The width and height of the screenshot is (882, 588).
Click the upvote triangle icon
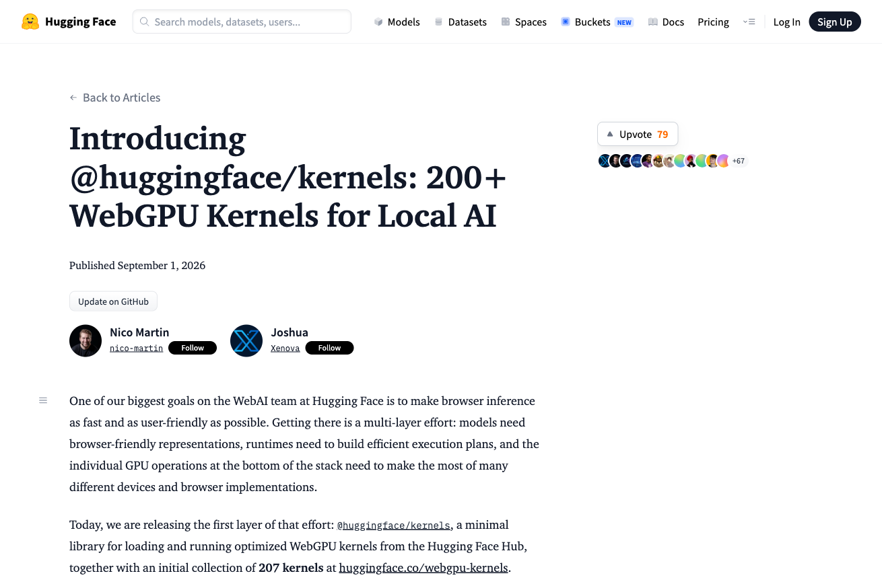610,134
